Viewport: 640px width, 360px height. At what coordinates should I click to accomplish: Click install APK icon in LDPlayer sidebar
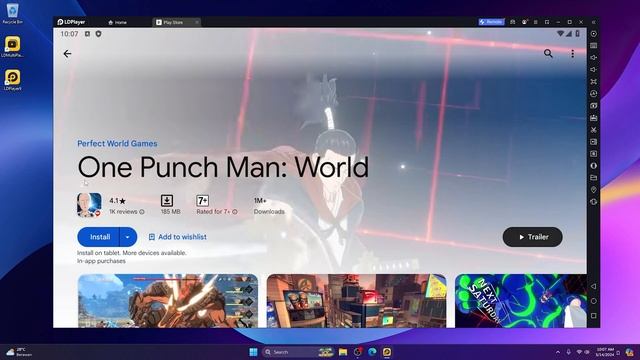(x=593, y=118)
